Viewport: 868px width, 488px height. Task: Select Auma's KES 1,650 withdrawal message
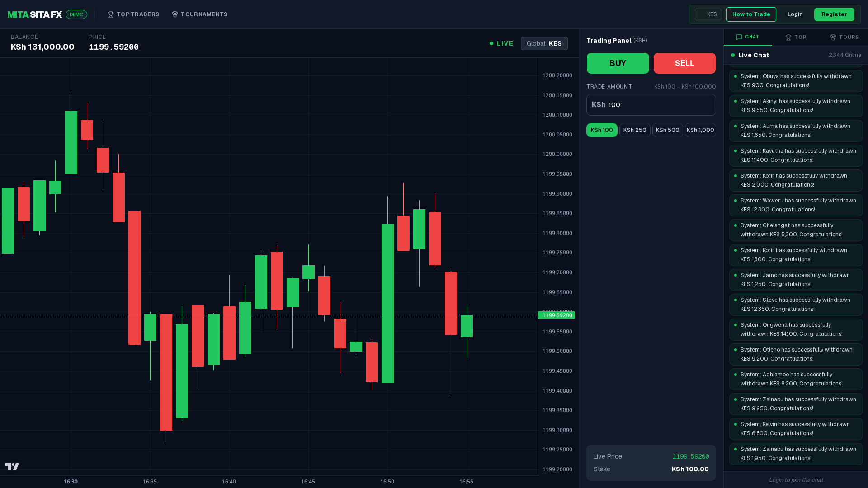tap(796, 131)
